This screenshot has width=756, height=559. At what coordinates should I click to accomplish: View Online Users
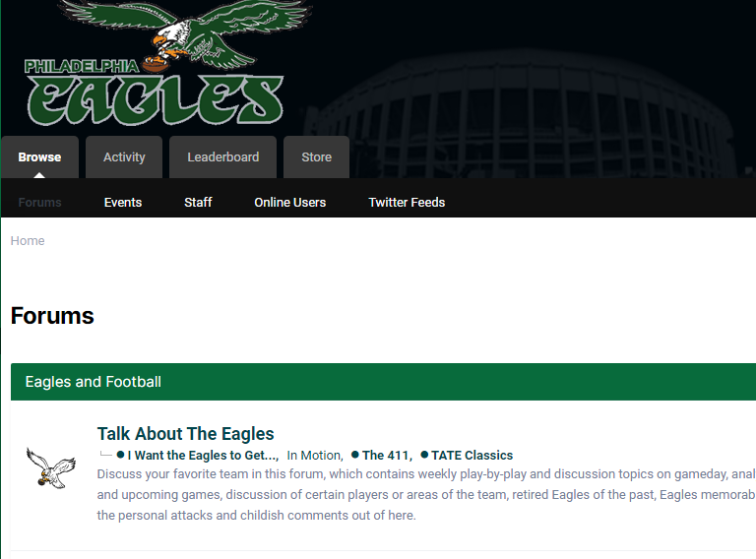(289, 203)
